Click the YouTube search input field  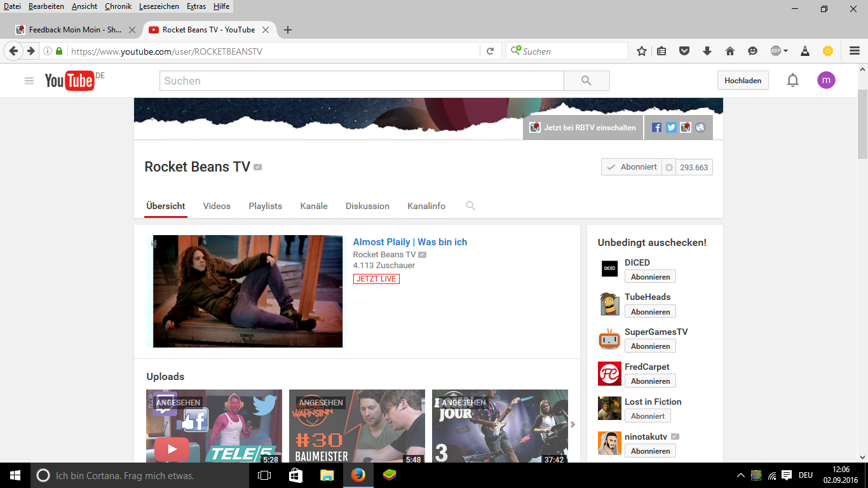coord(362,81)
